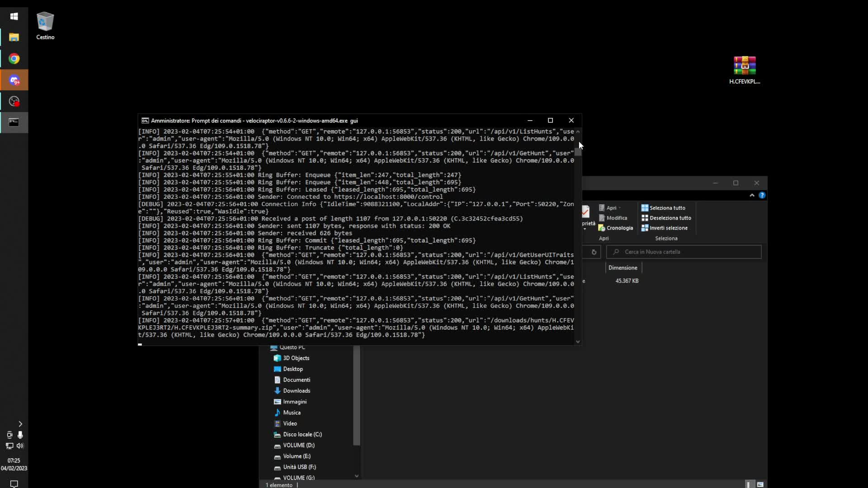Viewport: 868px width, 488px height.
Task: Collapse the Explorer ribbon with chevron
Action: tap(752, 195)
